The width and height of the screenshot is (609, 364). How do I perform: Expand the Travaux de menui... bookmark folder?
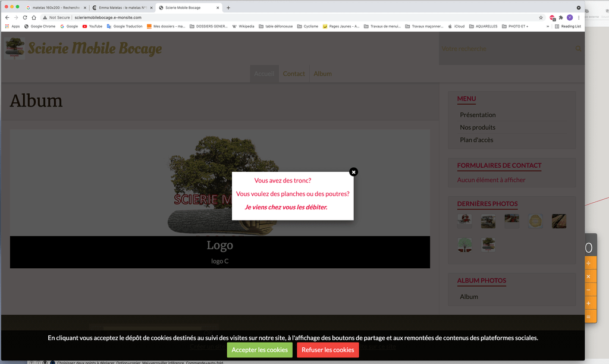382,26
